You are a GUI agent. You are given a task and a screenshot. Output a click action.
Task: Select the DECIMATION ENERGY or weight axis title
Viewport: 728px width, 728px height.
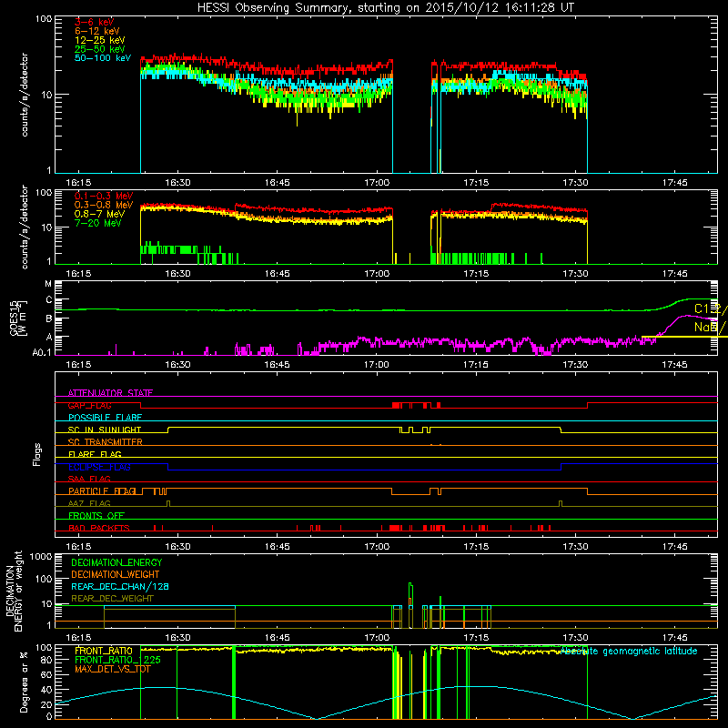point(14,591)
